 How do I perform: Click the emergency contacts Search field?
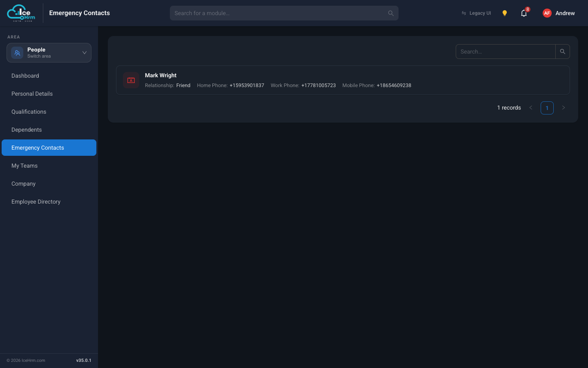tap(506, 52)
